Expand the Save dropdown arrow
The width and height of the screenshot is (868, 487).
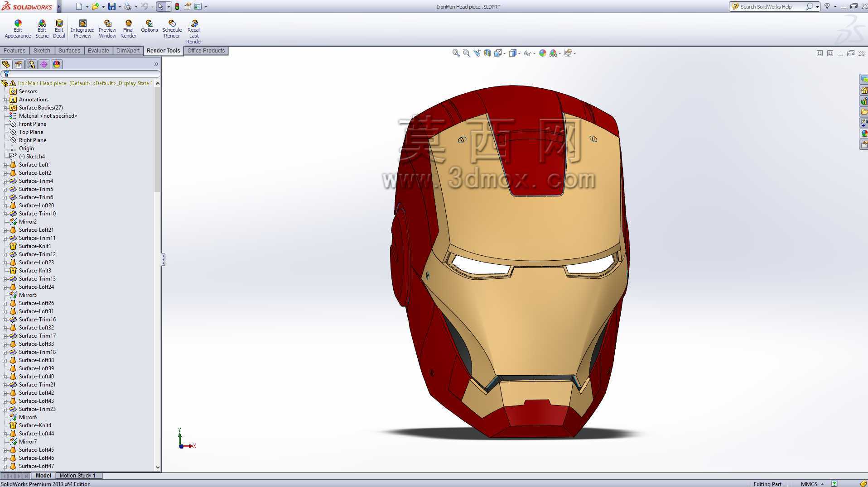point(120,7)
